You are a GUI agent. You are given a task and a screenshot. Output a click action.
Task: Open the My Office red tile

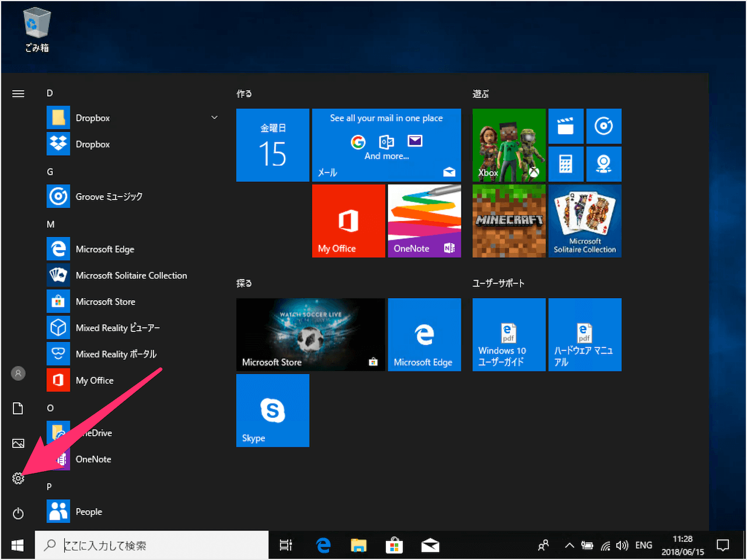(348, 221)
